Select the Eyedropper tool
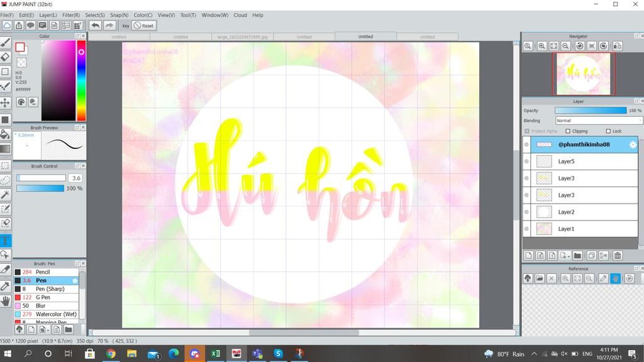This screenshot has height=362, width=644. (5, 286)
